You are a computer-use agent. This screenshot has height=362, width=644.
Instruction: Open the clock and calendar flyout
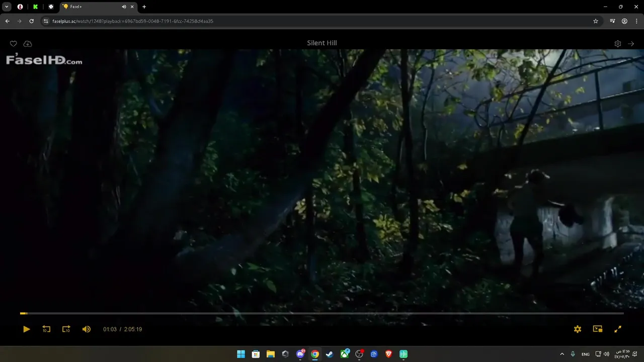coord(622,354)
